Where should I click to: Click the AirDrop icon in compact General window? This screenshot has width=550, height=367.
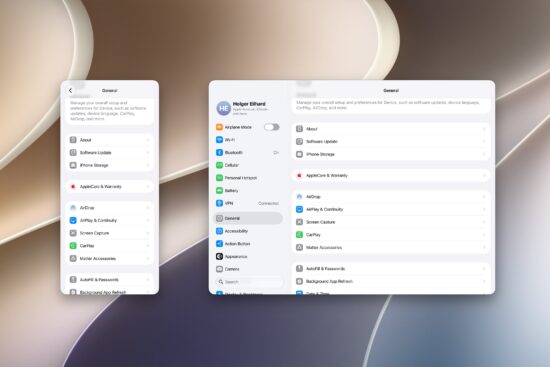coord(73,208)
